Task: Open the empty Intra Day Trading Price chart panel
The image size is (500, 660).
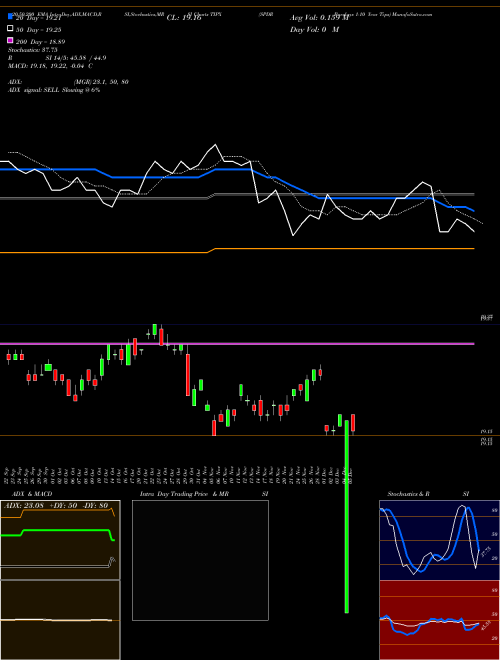Action: pos(200,560)
